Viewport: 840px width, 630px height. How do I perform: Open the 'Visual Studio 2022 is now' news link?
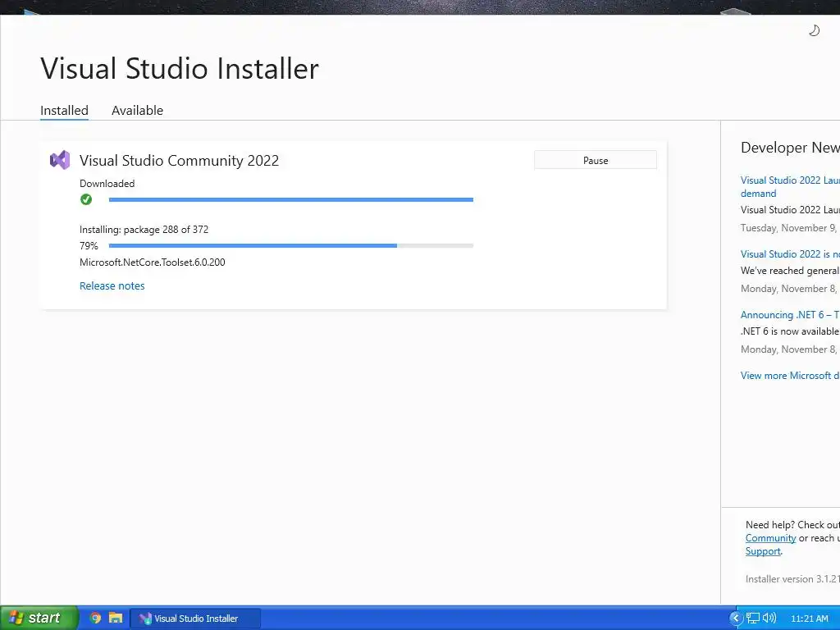point(790,254)
